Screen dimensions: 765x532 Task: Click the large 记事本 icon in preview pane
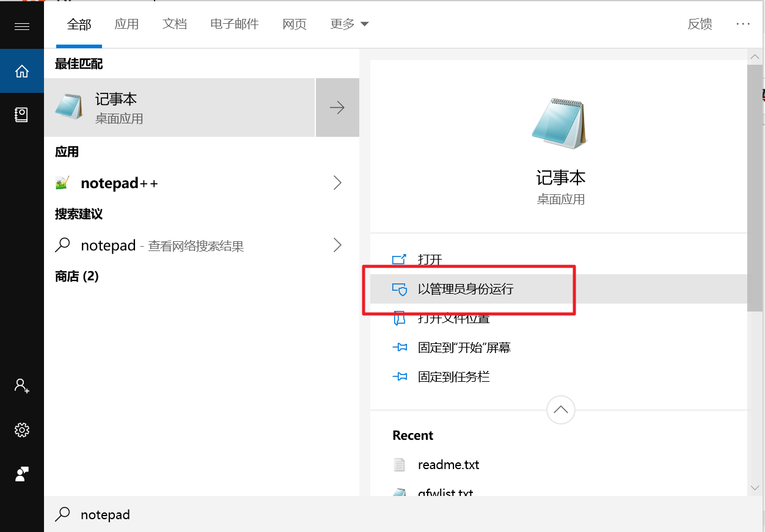(559, 123)
